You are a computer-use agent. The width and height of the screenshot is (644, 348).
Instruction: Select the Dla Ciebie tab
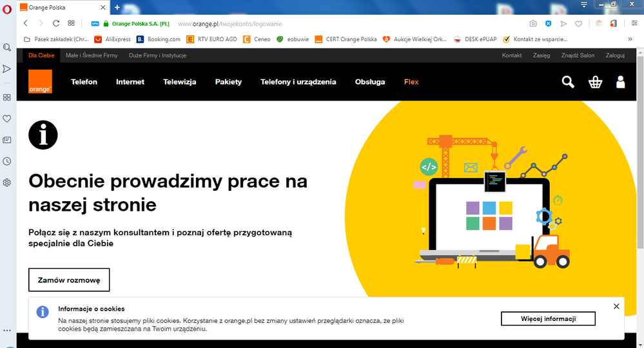coord(41,55)
